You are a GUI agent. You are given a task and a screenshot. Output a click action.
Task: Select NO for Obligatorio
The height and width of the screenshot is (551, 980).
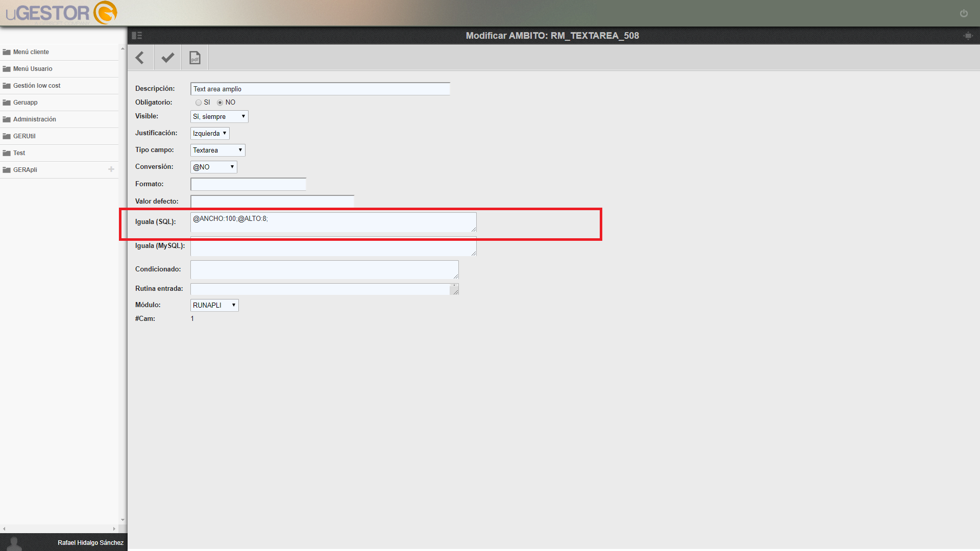point(220,103)
